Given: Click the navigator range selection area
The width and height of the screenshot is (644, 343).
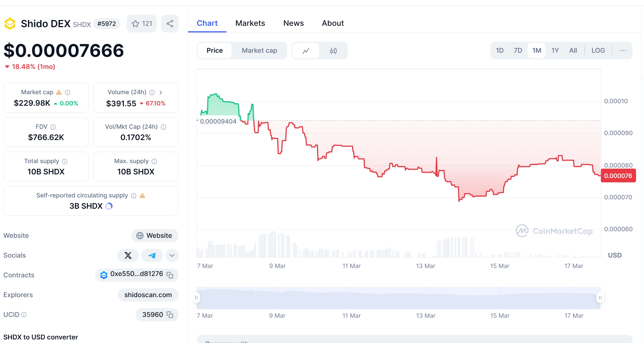Looking at the screenshot, I should [x=398, y=298].
